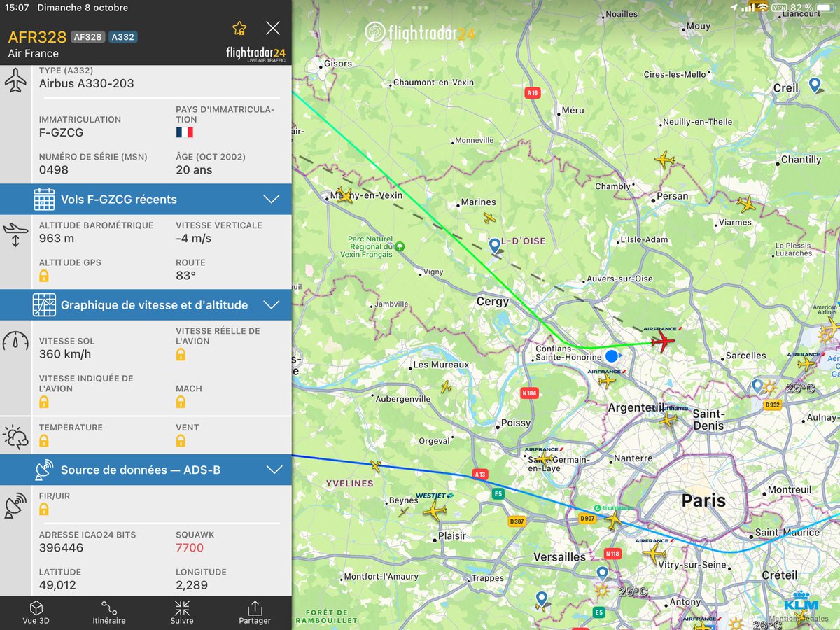Select the Lufthansa aircraft near Argenteuil
The width and height of the screenshot is (840, 630).
click(x=668, y=420)
